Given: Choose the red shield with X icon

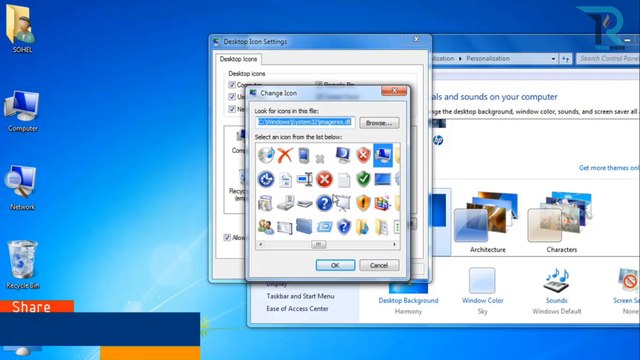Looking at the screenshot, I should pos(363,155).
